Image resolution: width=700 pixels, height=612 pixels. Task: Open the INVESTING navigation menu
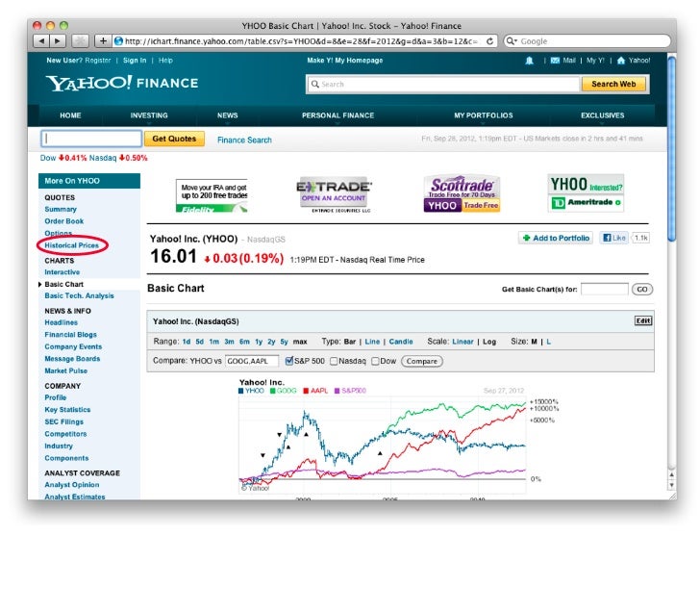149,115
